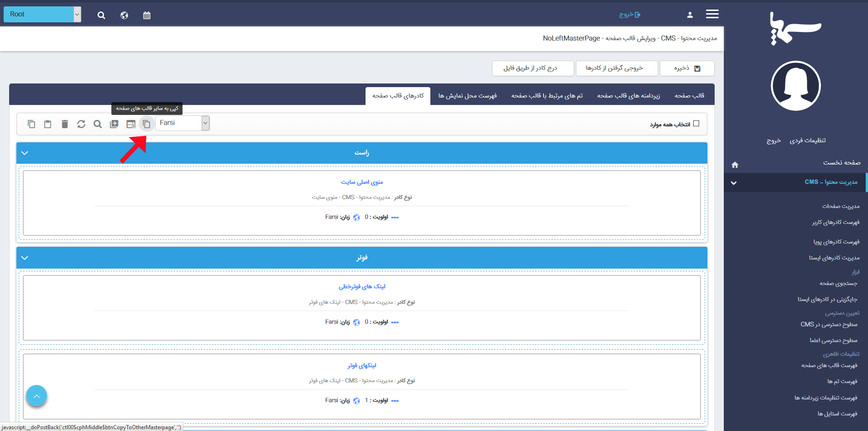Switch to the 'زیردامنه های قالب صفحه' tab
The width and height of the screenshot is (868, 431).
pos(628,96)
